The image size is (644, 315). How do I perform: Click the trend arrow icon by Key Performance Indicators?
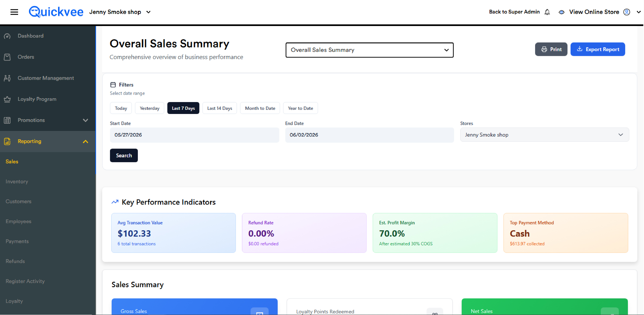coord(115,202)
